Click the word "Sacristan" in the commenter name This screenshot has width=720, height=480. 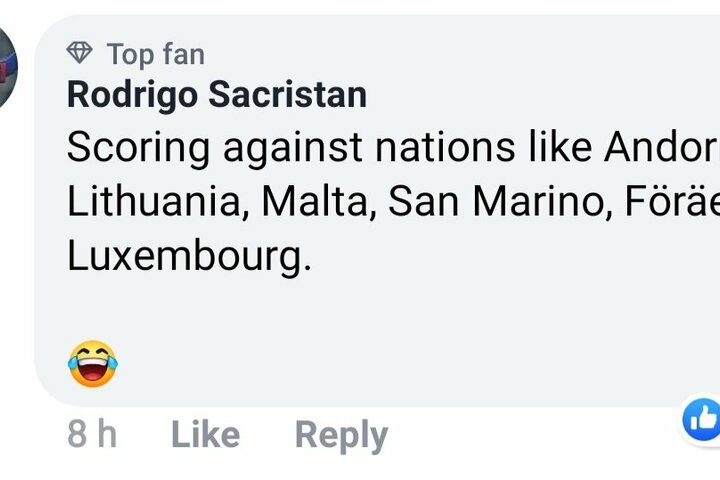point(289,96)
